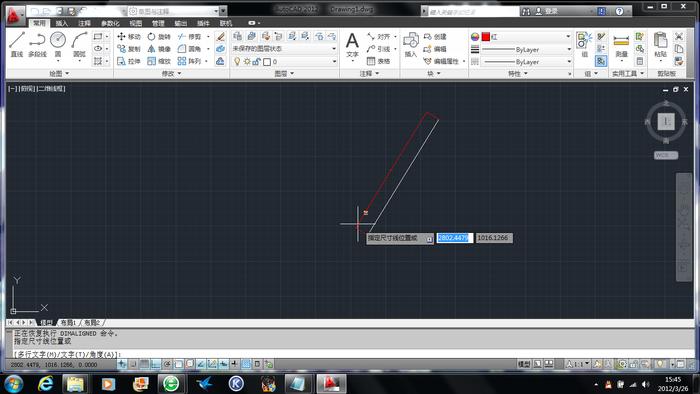Viewport: 700px width, 394px height.
Task: Switch to the 布局1 layout tab
Action: click(x=68, y=322)
